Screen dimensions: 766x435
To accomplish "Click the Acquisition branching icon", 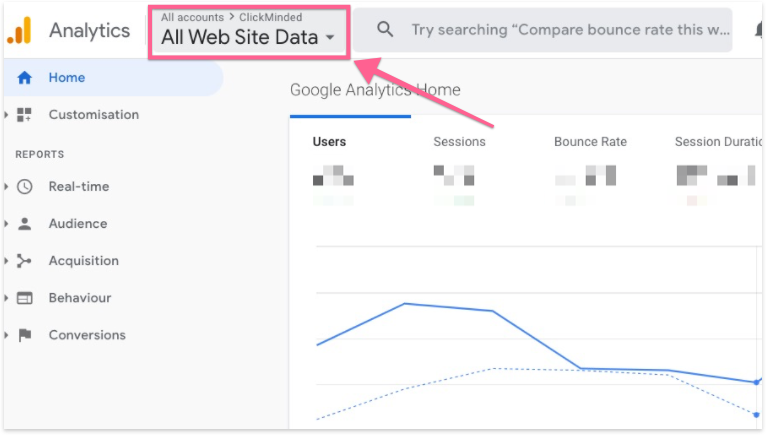I will [25, 261].
